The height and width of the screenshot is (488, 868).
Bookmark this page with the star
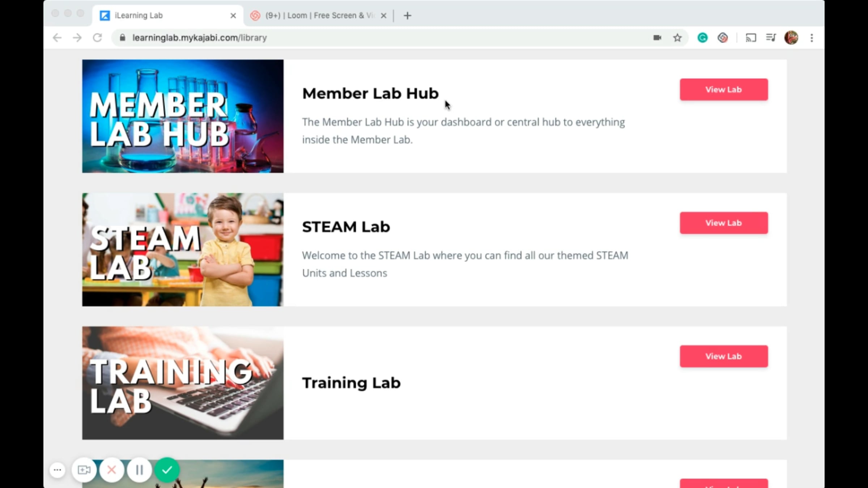677,38
